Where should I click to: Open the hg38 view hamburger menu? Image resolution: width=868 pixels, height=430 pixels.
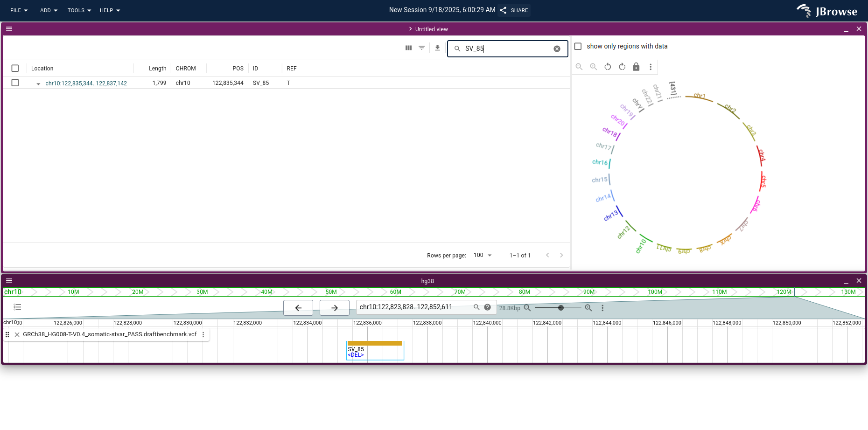click(9, 281)
